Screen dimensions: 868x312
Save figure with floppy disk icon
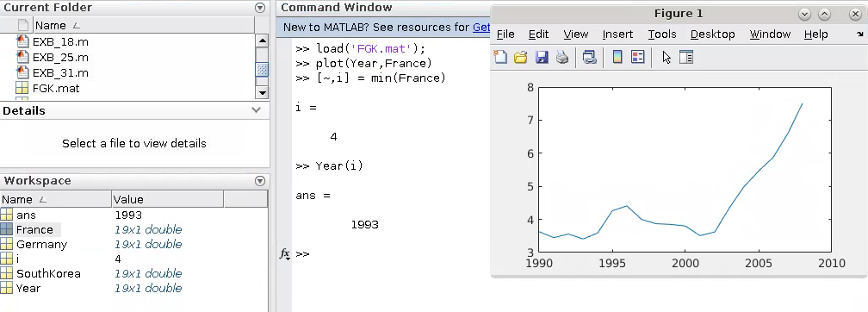pyautogui.click(x=542, y=57)
